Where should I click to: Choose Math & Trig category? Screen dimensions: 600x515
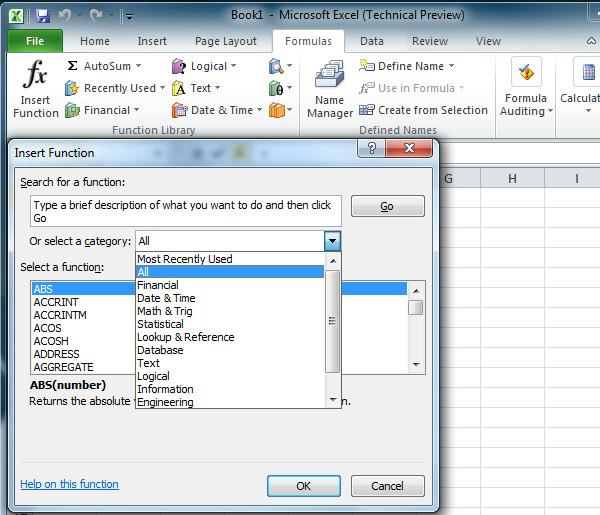(230, 311)
